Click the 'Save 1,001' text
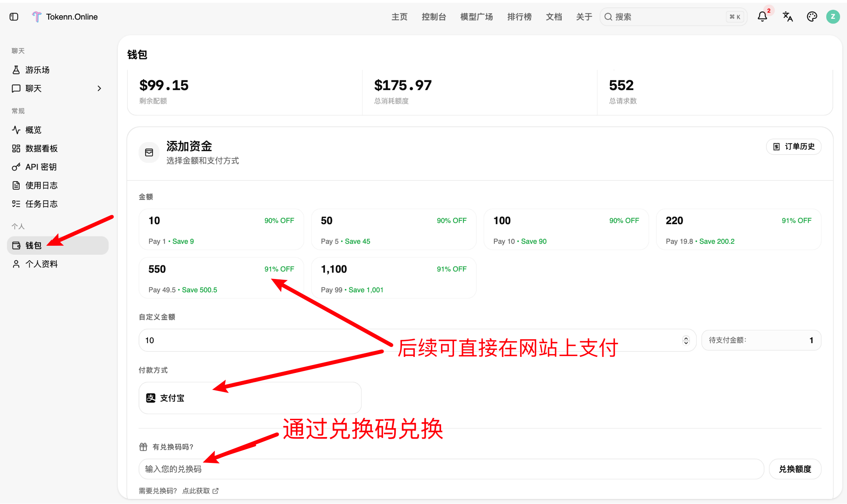The image size is (847, 504). click(x=366, y=290)
